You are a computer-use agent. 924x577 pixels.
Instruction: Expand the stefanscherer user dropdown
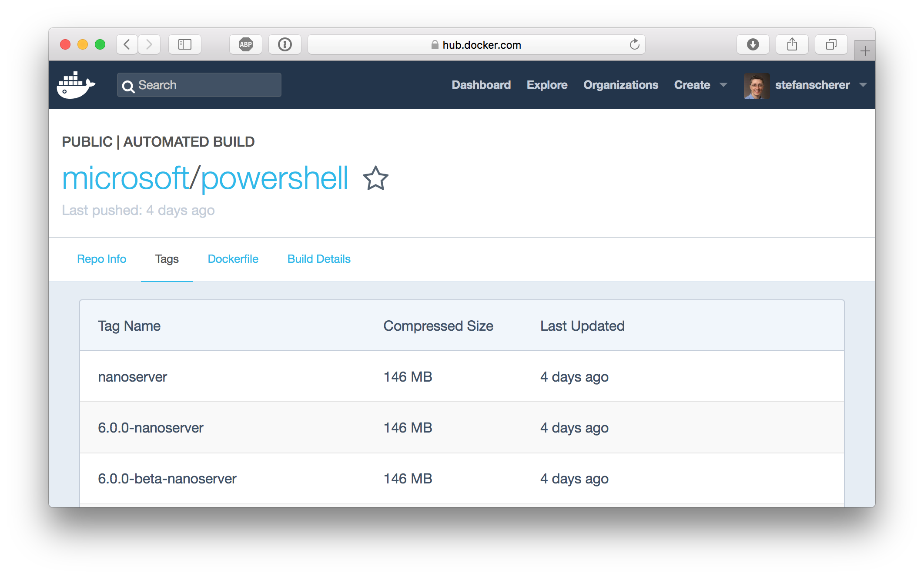pos(864,84)
